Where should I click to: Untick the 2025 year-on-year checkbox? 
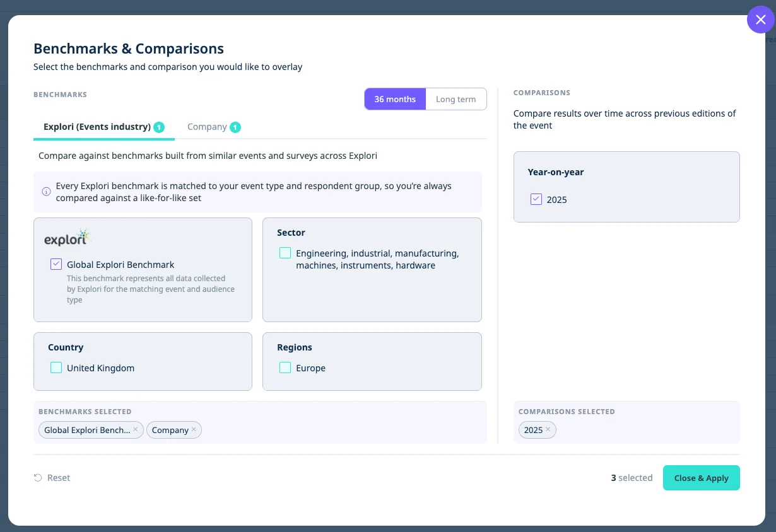536,199
